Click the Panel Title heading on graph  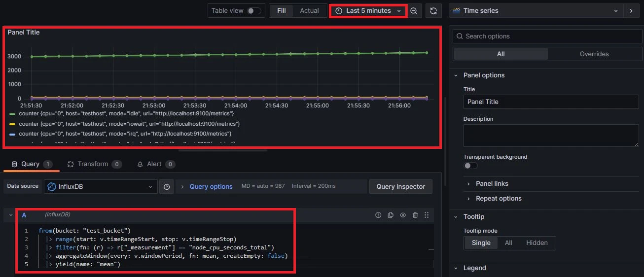24,33
